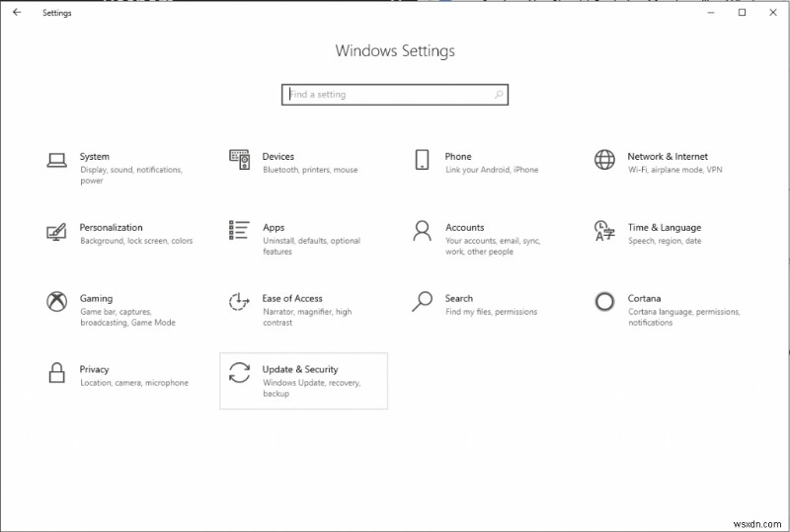This screenshot has height=532, width=790.
Task: Click the System laptop icon
Action: 56,160
